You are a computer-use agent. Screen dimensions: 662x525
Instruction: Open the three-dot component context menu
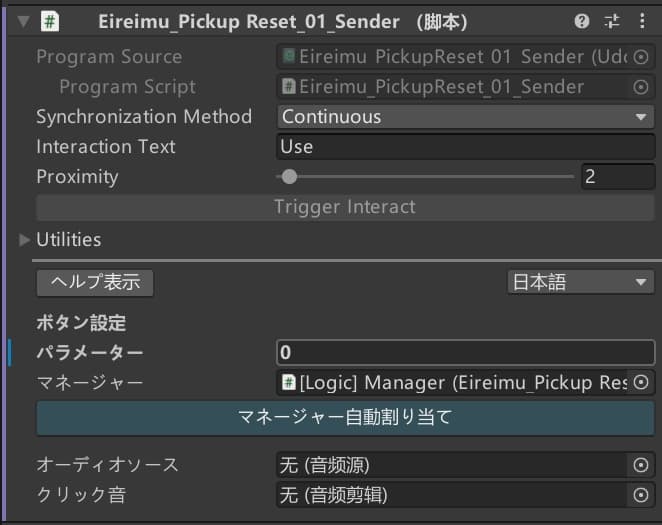642,21
